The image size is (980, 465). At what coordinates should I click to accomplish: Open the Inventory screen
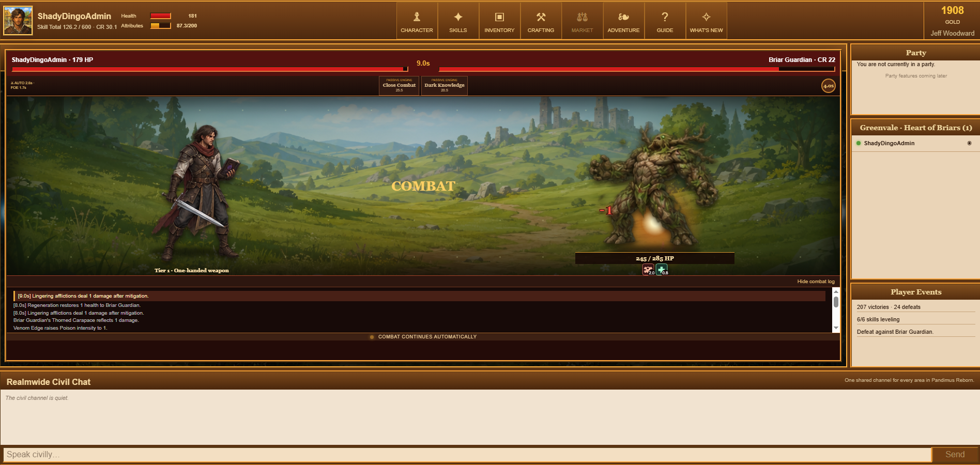pos(499,21)
